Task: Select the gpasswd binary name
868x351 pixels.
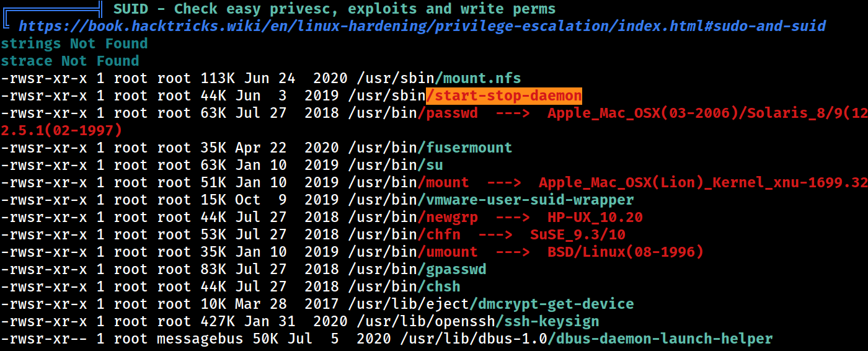Action: [451, 269]
